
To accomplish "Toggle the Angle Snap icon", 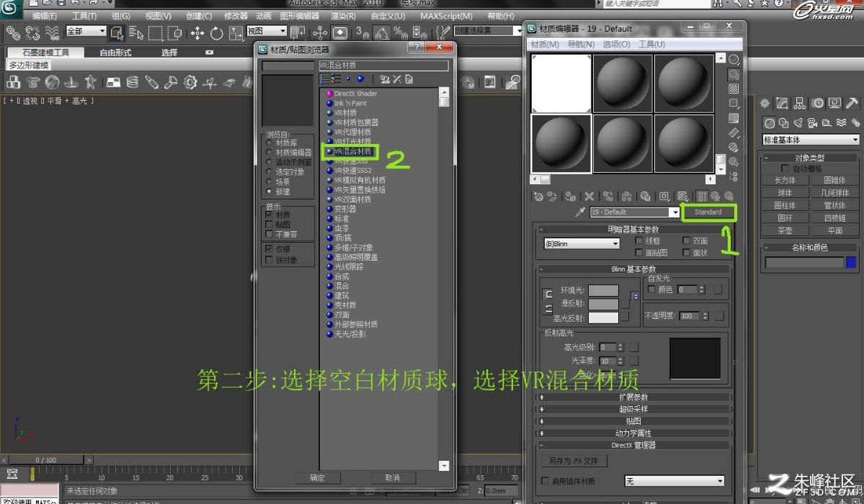I will (381, 33).
